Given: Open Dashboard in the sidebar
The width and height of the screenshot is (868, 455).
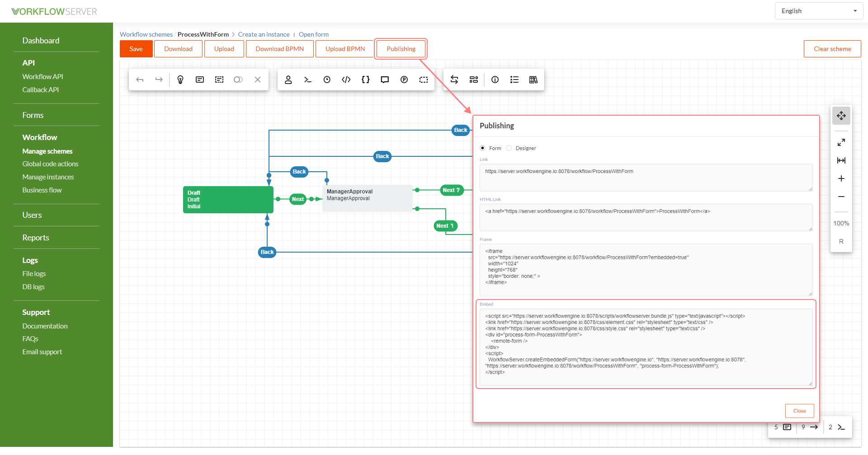Looking at the screenshot, I should point(41,41).
